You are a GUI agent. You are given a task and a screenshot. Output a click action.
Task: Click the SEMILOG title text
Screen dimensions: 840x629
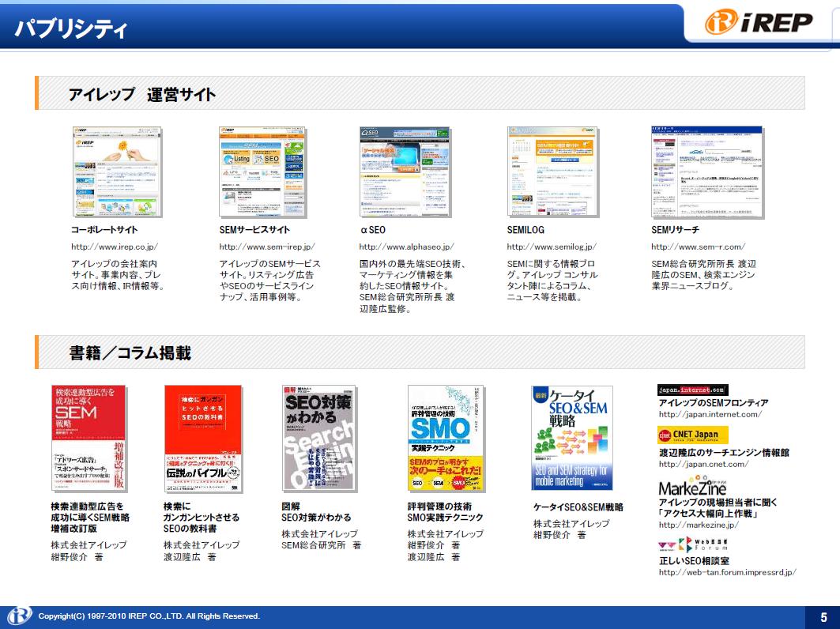525,230
